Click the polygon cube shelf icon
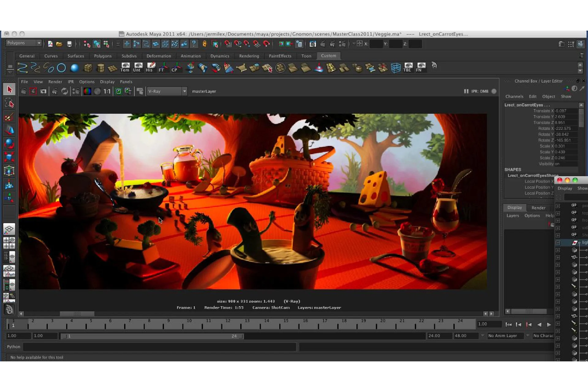The width and height of the screenshot is (588, 392). coord(88,68)
